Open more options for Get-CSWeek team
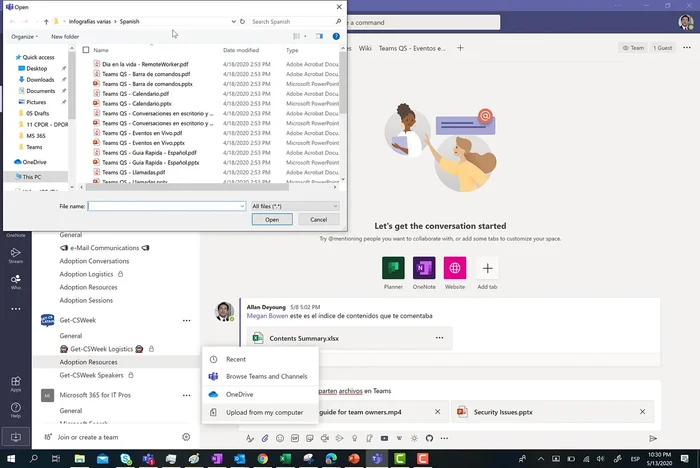Screen dimensions: 700x468 (x=186, y=320)
